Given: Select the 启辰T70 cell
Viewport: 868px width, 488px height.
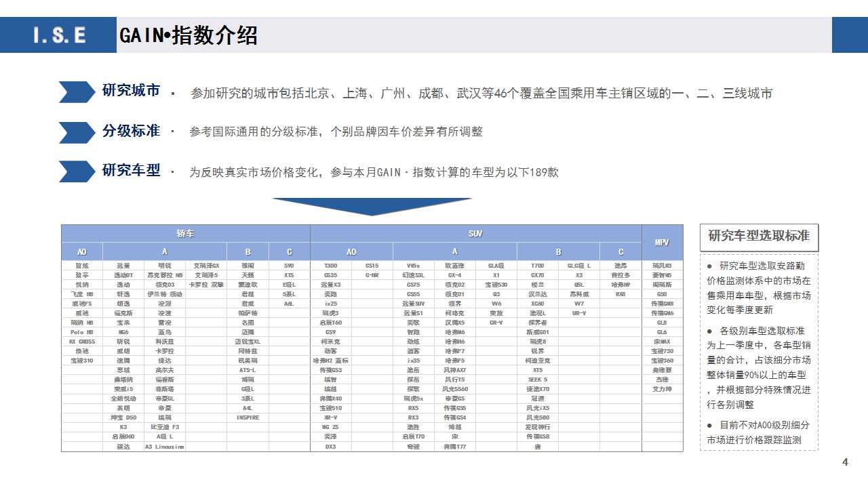Looking at the screenshot, I should click(413, 436).
